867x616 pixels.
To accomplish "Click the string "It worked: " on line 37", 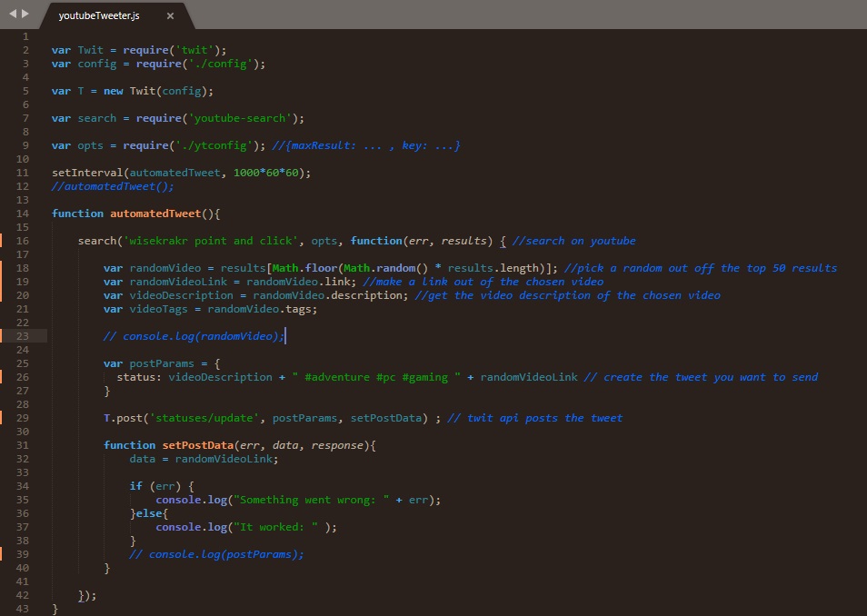I will pyautogui.click(x=275, y=527).
